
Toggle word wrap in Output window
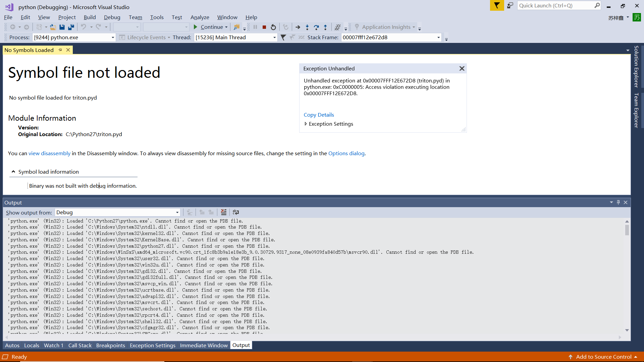236,212
